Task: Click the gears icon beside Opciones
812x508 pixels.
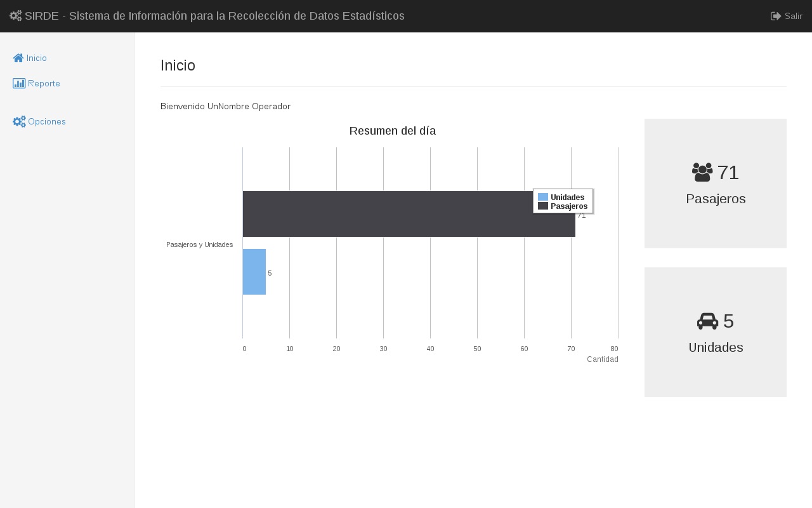Action: click(19, 121)
